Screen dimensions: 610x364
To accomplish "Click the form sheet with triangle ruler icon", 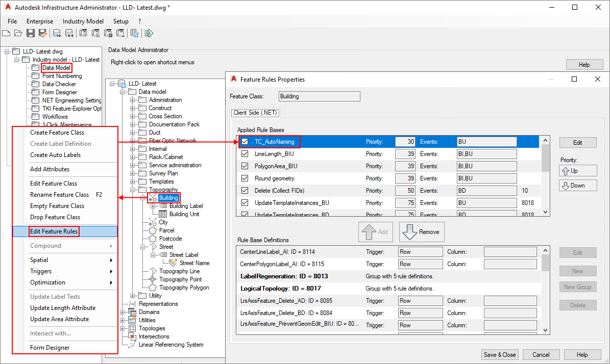I will pos(134,34).
